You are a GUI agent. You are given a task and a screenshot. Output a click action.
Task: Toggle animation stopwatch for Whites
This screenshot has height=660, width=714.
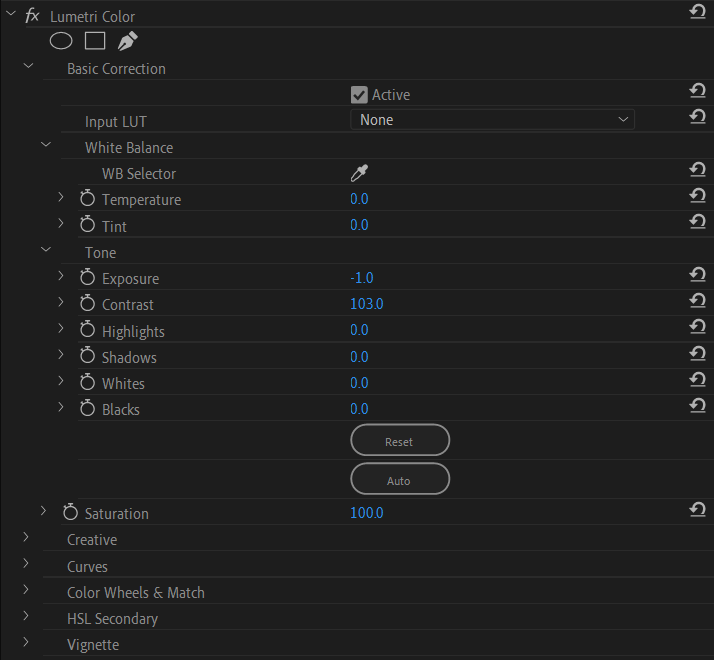click(87, 382)
